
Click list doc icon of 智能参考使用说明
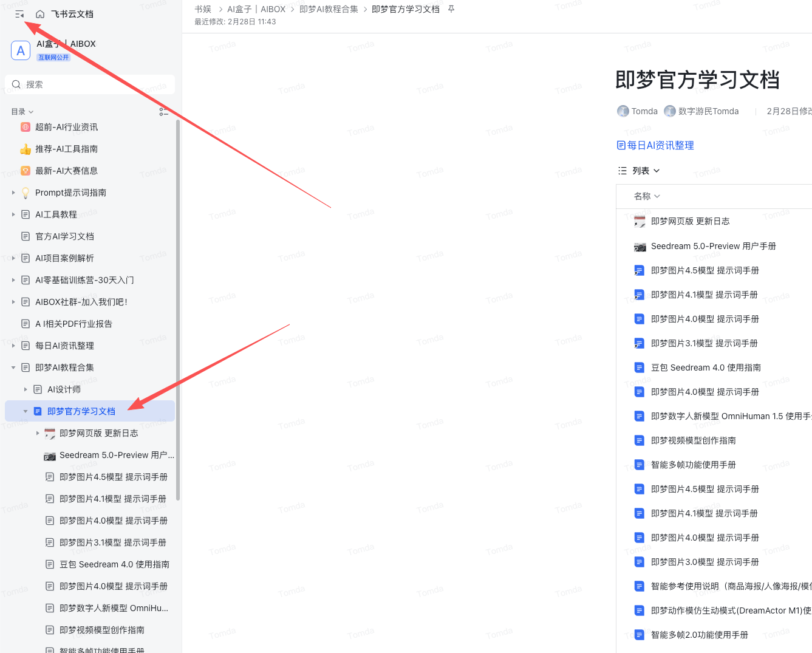pyautogui.click(x=639, y=586)
